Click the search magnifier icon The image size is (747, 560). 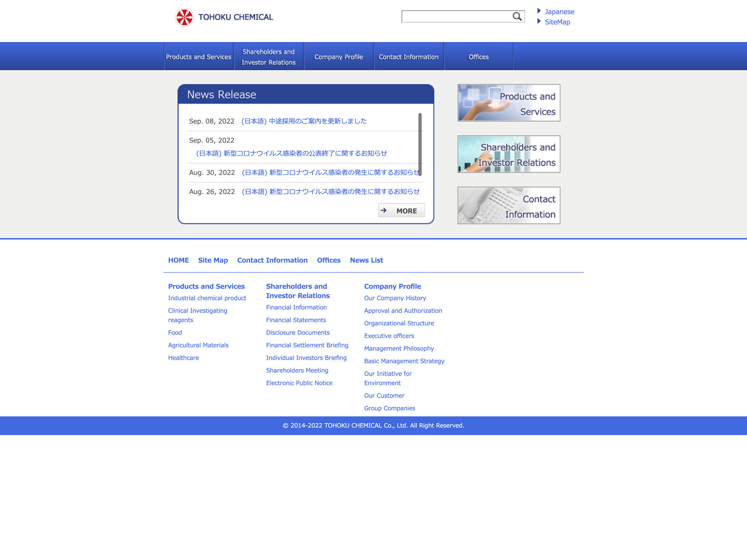pos(517,17)
